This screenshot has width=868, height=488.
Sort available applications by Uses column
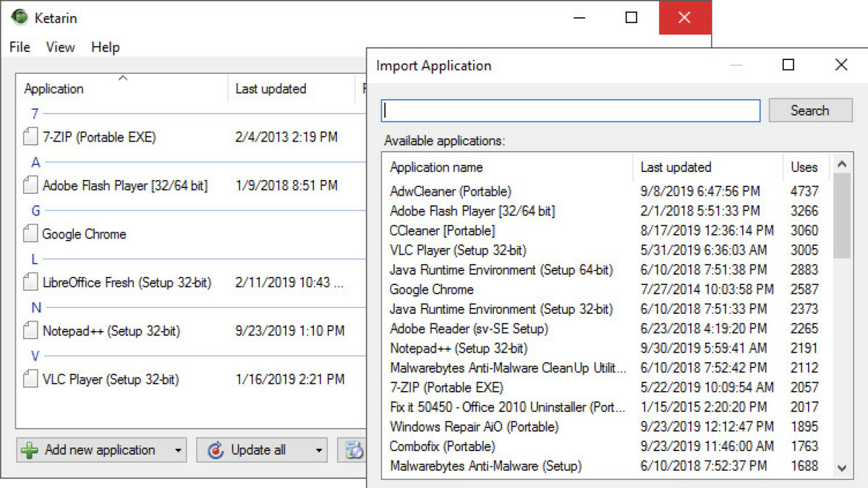pyautogui.click(x=804, y=167)
